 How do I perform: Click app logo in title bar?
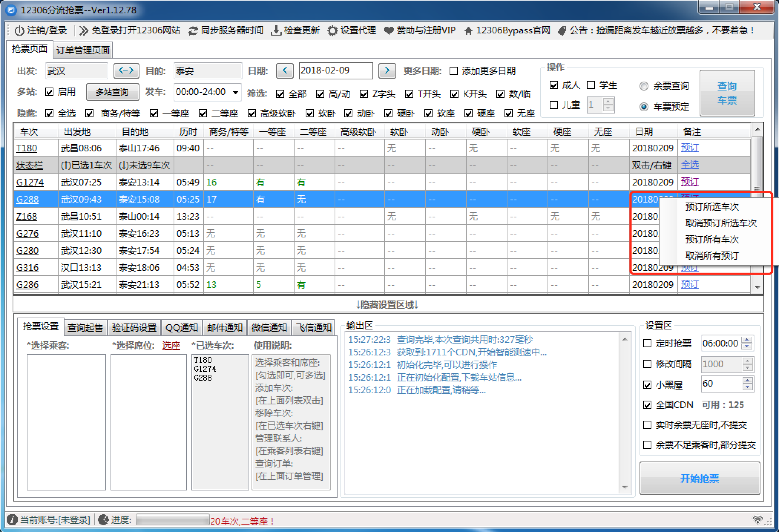pyautogui.click(x=12, y=10)
